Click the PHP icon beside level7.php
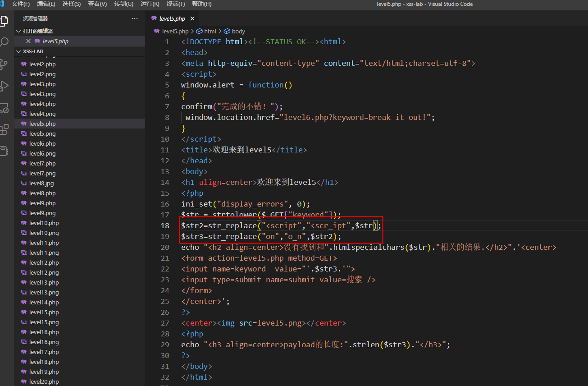The height and width of the screenshot is (386, 588). (24, 164)
